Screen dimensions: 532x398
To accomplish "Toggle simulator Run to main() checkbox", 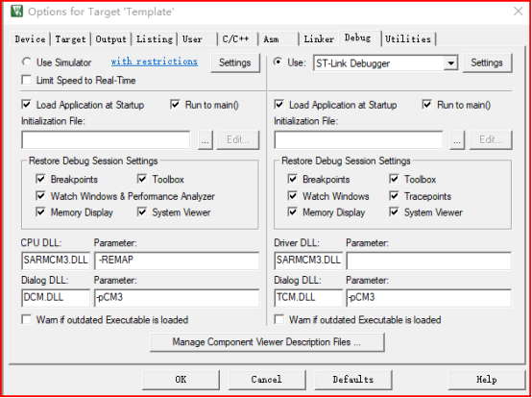I will tap(175, 104).
